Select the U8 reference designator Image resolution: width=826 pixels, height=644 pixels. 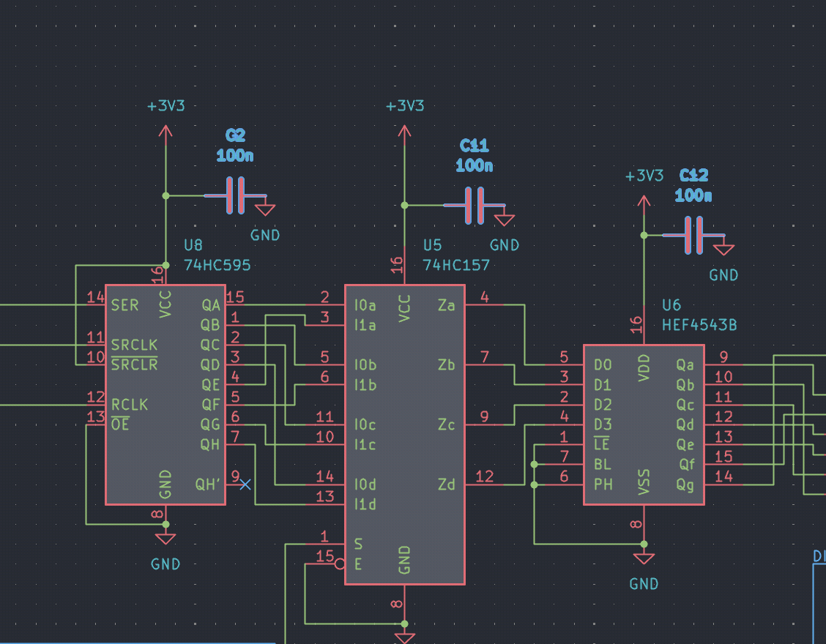click(x=193, y=245)
